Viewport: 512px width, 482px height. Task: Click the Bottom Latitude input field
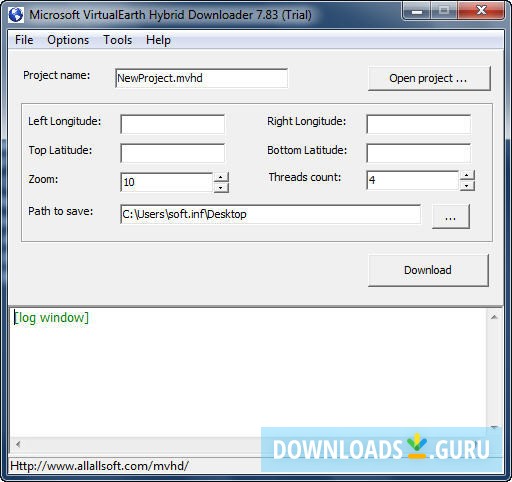pyautogui.click(x=418, y=153)
